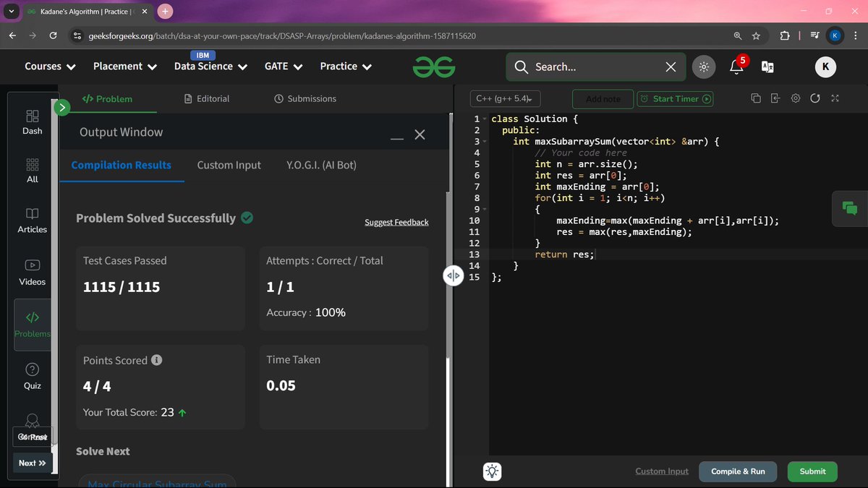This screenshot has height=488, width=868.
Task: Click the Start Timer button
Action: [x=675, y=99]
